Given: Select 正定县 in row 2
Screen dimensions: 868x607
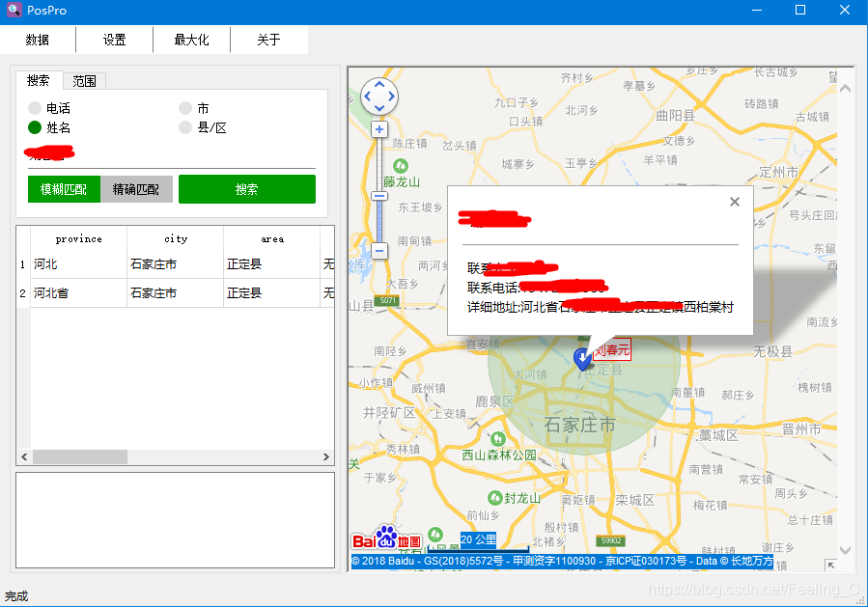Looking at the screenshot, I should 272,292.
